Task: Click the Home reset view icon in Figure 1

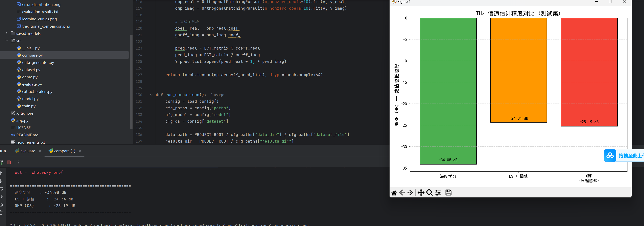Action: click(x=394, y=193)
